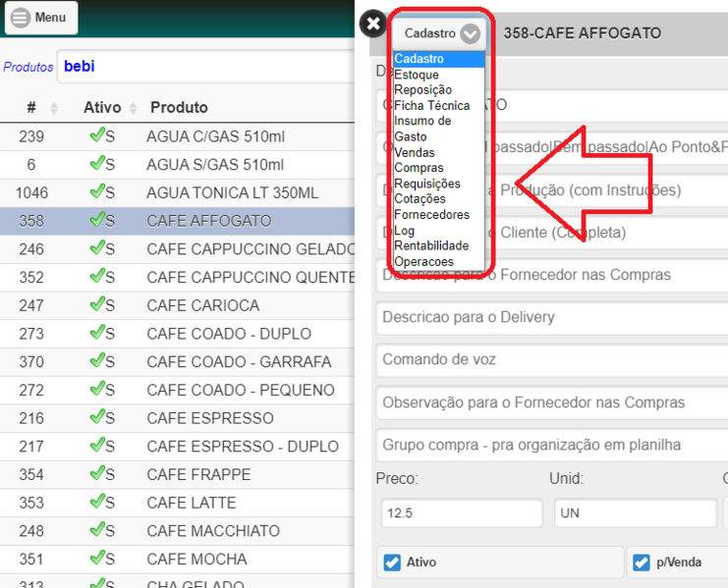Image resolution: width=728 pixels, height=588 pixels.
Task: Click the Produto column header
Action: (x=179, y=108)
